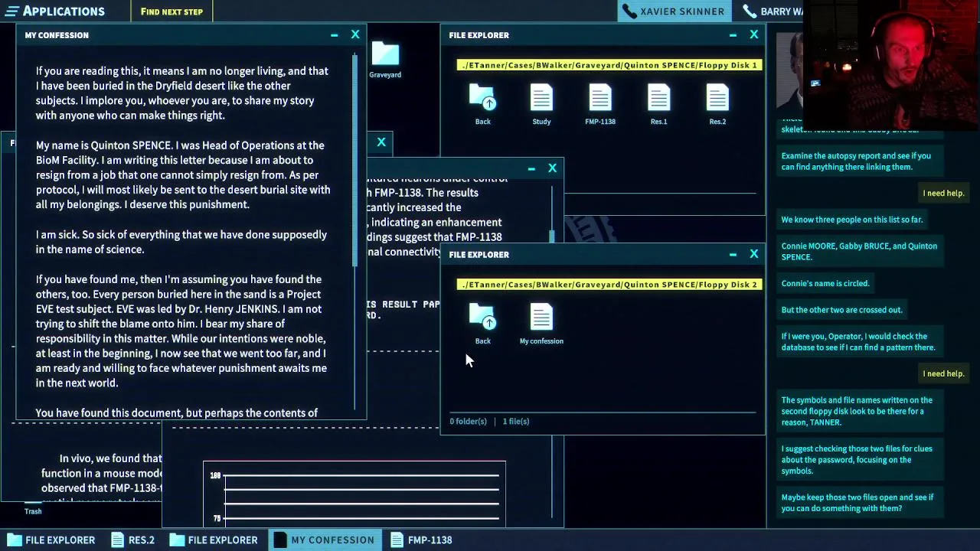Image resolution: width=980 pixels, height=551 pixels.
Task: Click the '1 file(s)' status text
Action: point(516,421)
